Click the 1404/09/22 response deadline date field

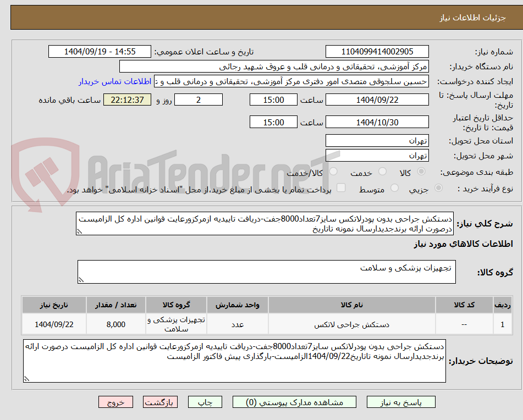(377, 100)
